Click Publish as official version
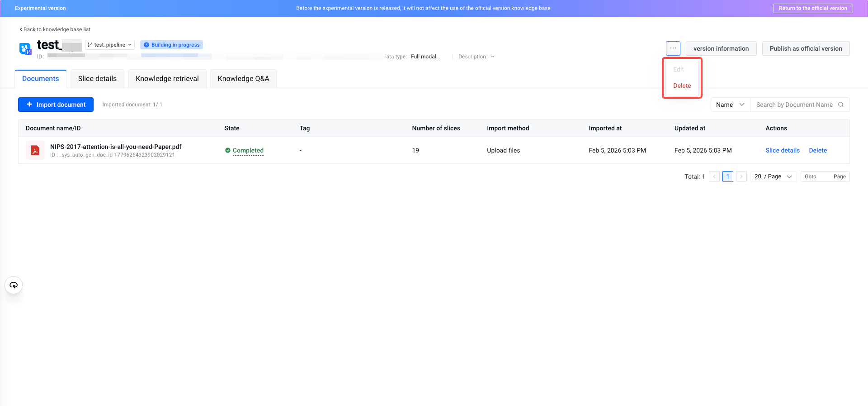Image resolution: width=868 pixels, height=406 pixels. (806, 48)
